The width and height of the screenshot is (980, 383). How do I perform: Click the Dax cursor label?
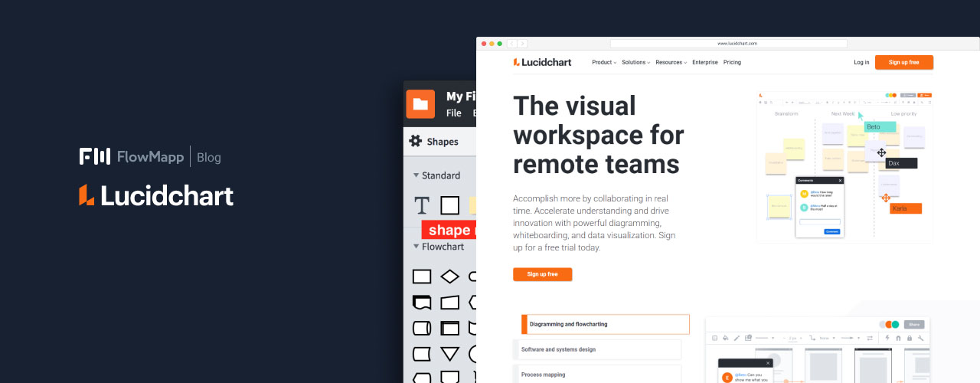coord(901,163)
